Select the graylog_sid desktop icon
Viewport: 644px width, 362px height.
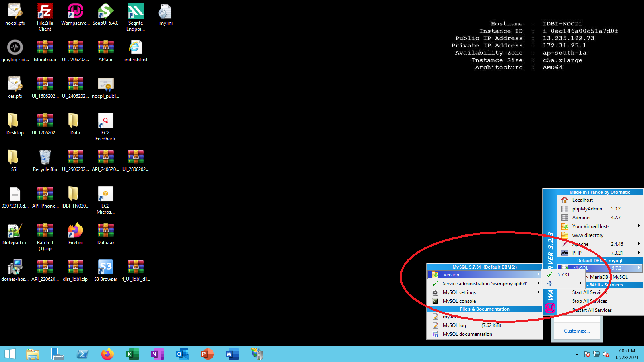click(x=15, y=51)
